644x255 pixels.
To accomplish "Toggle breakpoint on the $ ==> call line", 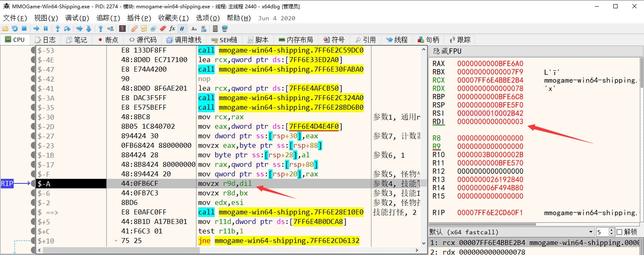I will pos(33,212).
